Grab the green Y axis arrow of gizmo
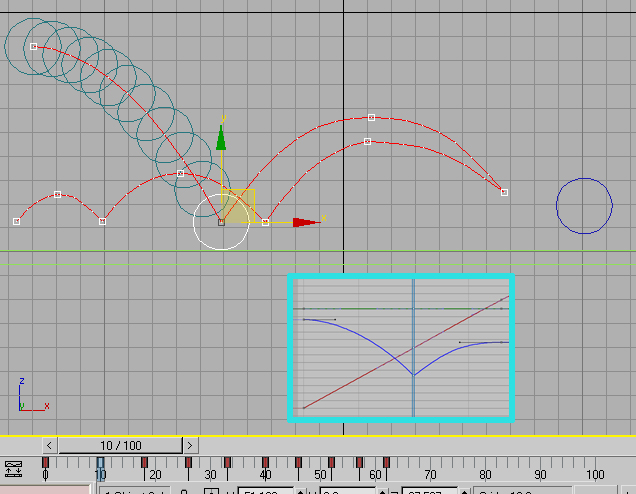The image size is (636, 494). coord(221,137)
